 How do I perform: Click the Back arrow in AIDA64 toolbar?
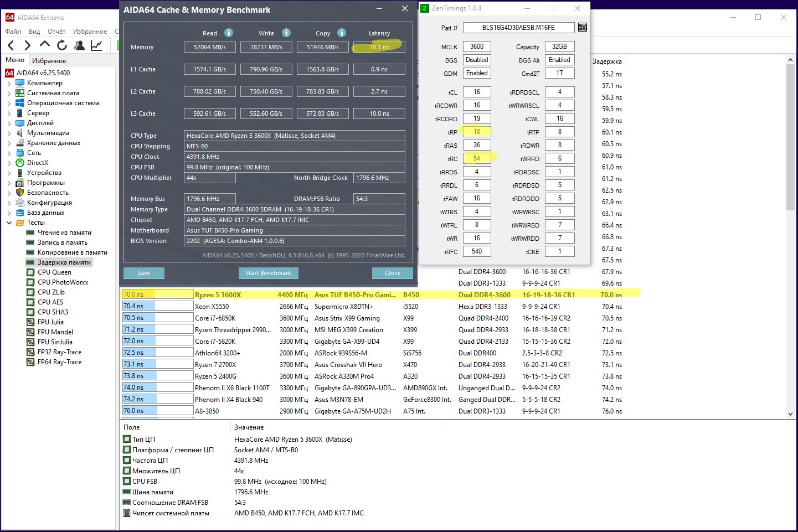pyautogui.click(x=11, y=45)
